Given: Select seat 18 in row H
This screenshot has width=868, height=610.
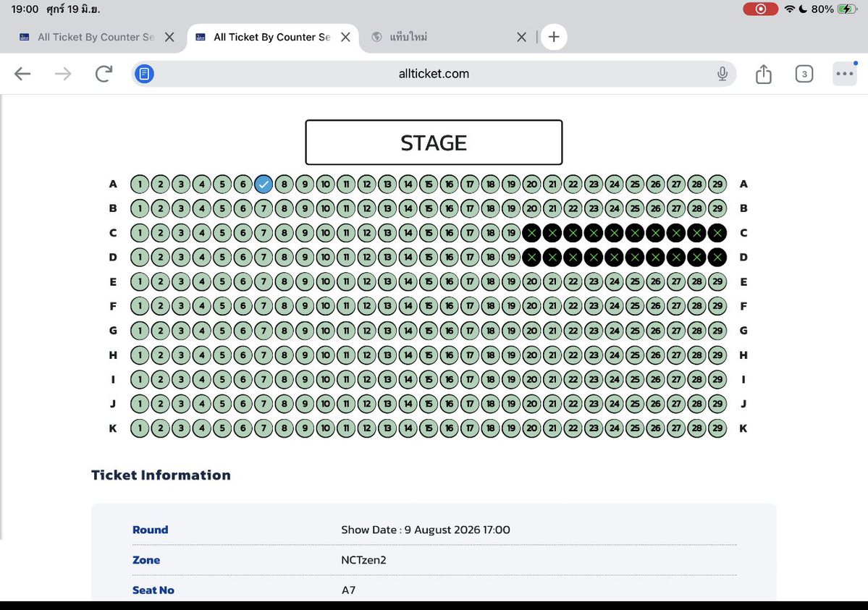Looking at the screenshot, I should pyautogui.click(x=490, y=355).
